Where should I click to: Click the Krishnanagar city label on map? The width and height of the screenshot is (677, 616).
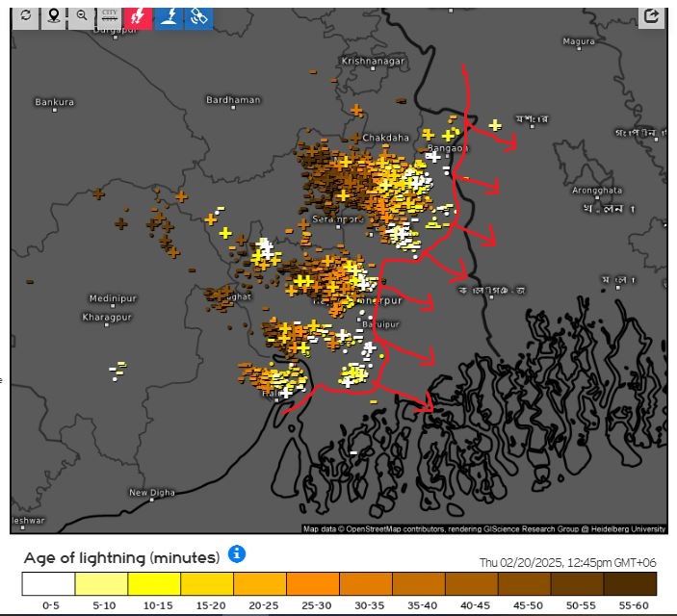click(x=374, y=61)
